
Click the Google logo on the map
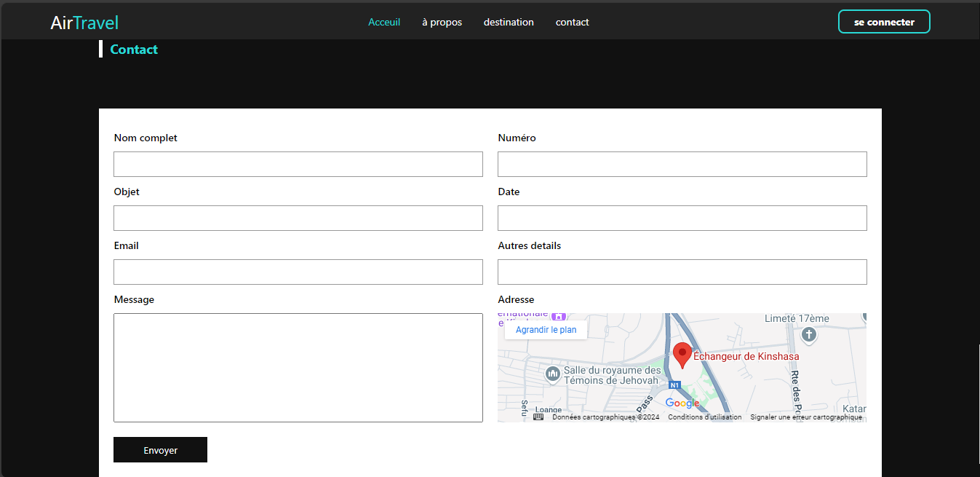click(682, 403)
